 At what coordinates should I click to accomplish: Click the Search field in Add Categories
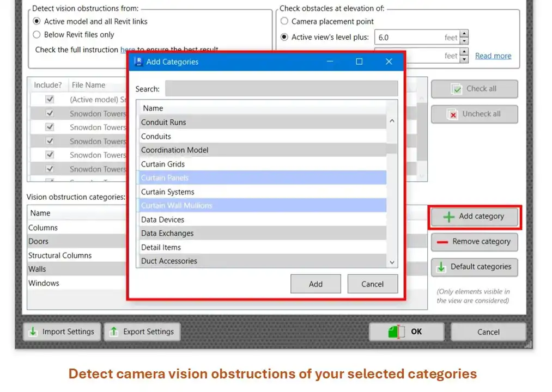pyautogui.click(x=281, y=89)
